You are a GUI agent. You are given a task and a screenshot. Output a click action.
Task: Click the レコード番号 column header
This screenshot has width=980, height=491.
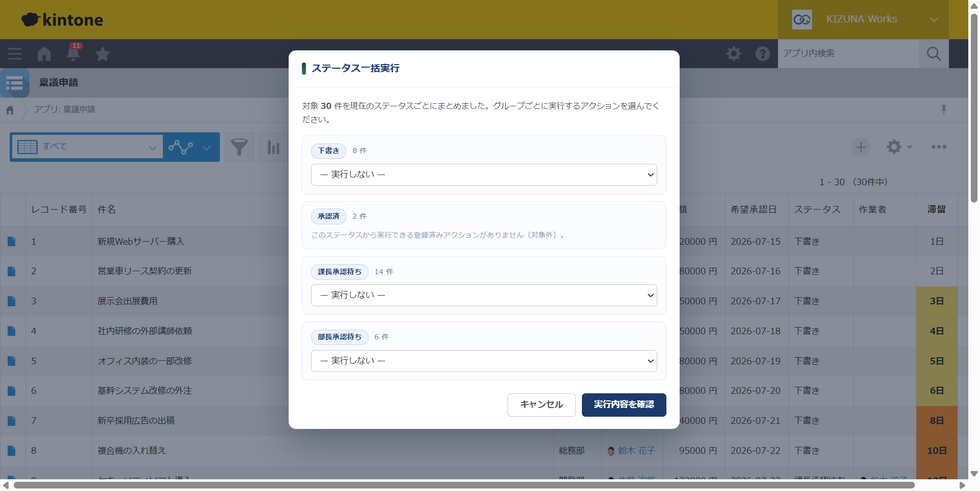point(59,210)
